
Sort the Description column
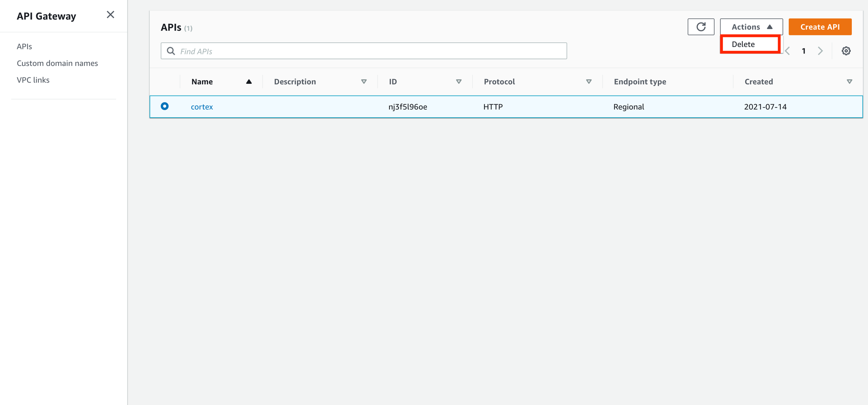click(364, 81)
